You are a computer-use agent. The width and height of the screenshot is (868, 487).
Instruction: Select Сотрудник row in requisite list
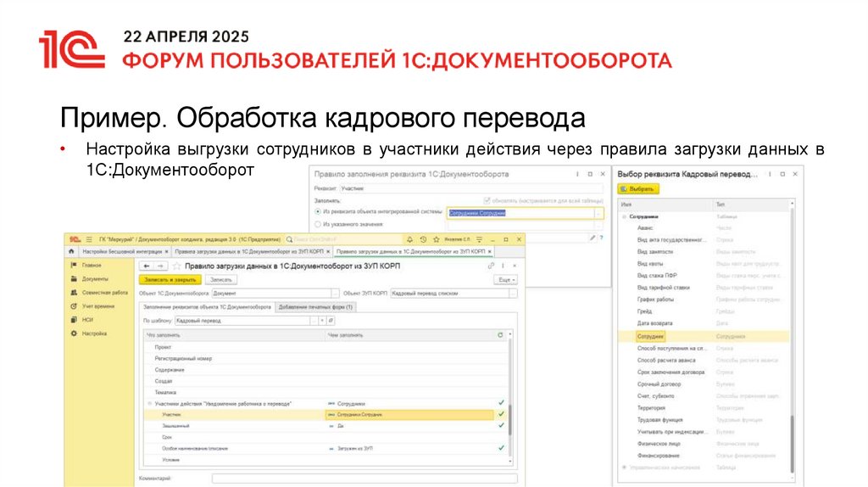(x=703, y=336)
